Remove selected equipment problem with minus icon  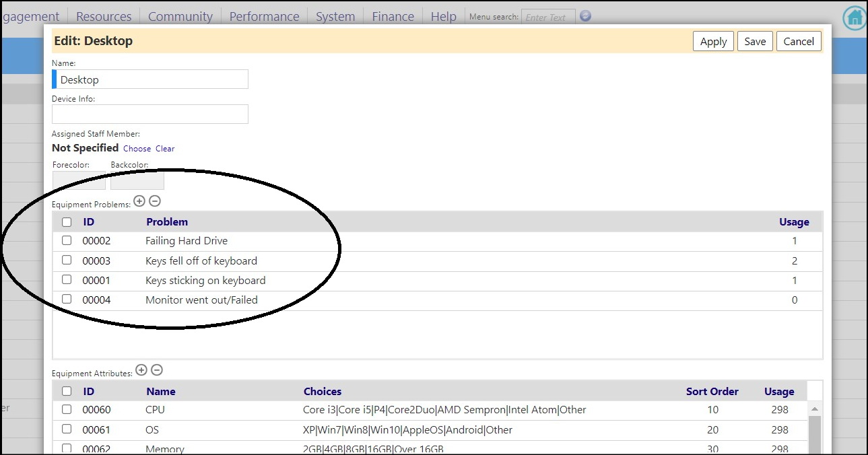(x=155, y=201)
